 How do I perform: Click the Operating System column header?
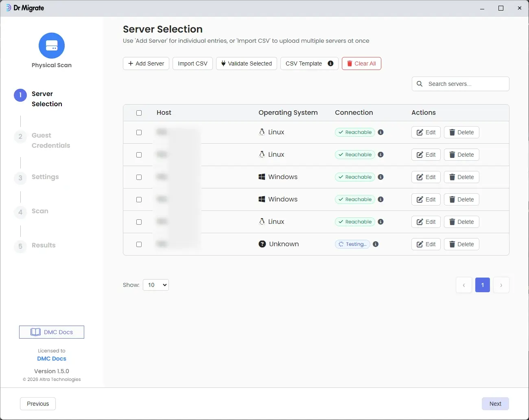click(x=288, y=113)
